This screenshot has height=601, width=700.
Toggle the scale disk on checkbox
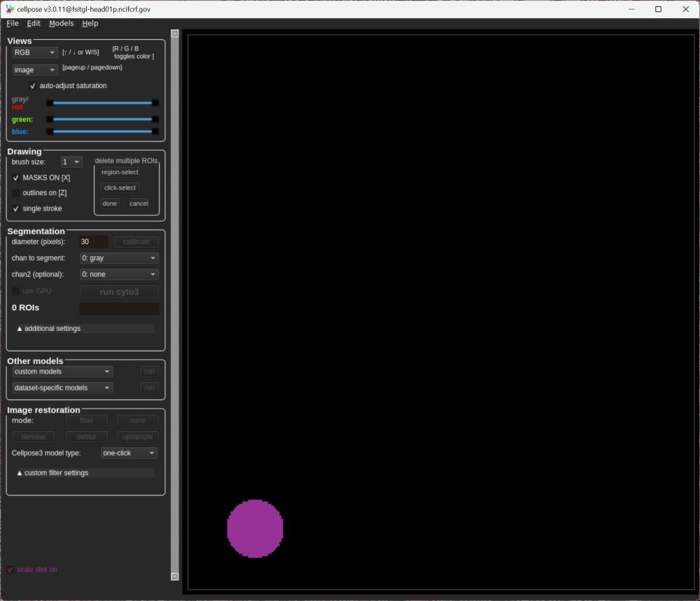click(x=10, y=570)
